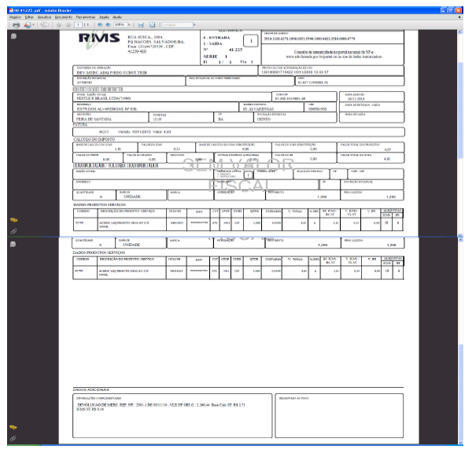Open Attachments paperclip in upper pane
This screenshot has width=476, height=457.
tap(13, 231)
